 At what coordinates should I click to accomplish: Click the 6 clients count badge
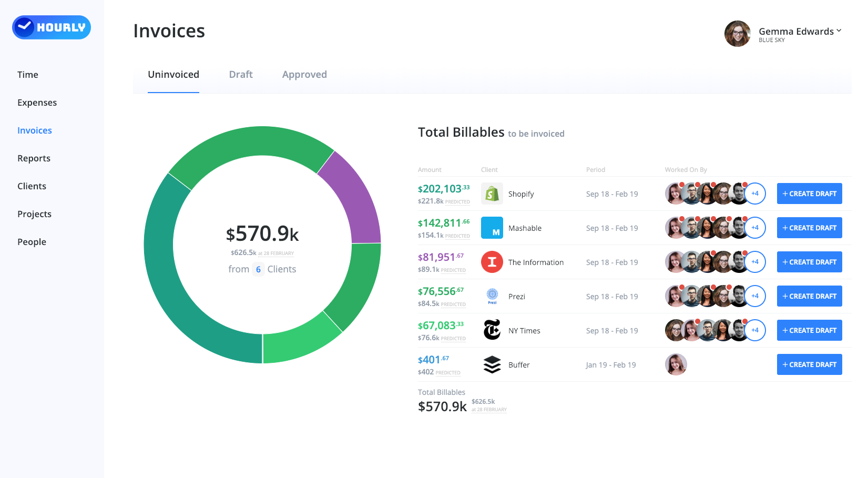coord(258,269)
